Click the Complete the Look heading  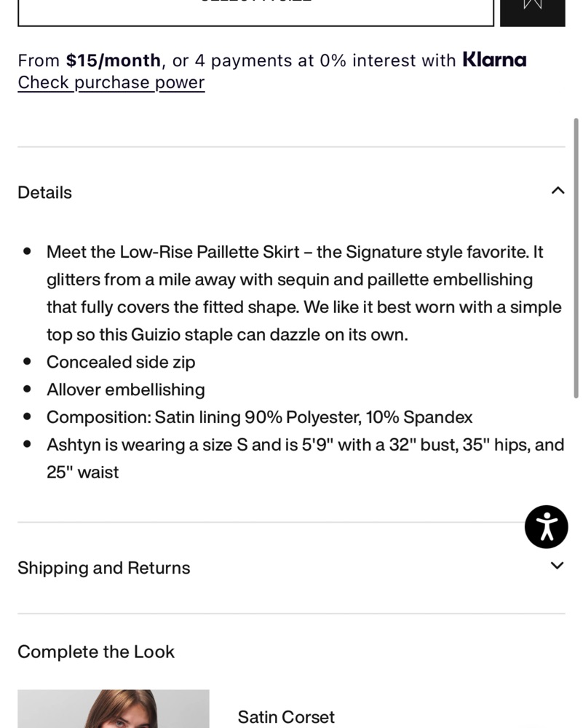[96, 652]
